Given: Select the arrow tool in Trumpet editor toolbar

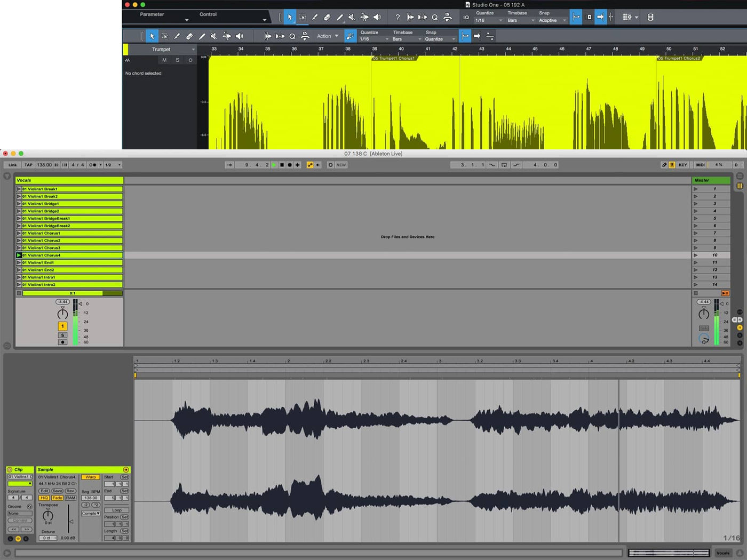Looking at the screenshot, I should tap(152, 36).
